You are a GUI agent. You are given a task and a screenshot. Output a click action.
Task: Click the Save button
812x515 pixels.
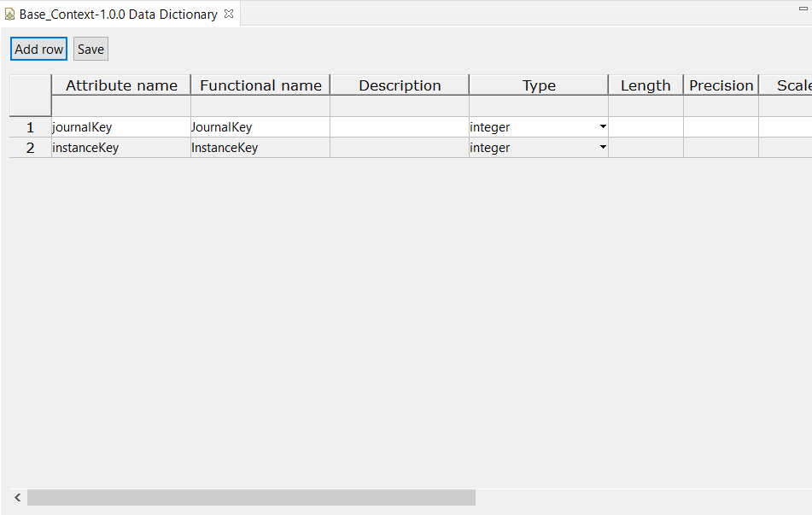tap(91, 50)
